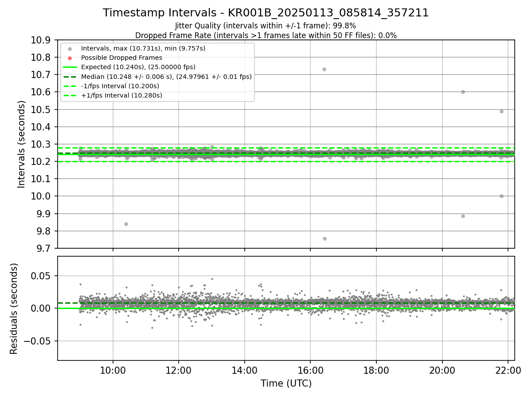
Task: Click legend entry 'Possible Dropped Frames'
Action: (x=121, y=58)
